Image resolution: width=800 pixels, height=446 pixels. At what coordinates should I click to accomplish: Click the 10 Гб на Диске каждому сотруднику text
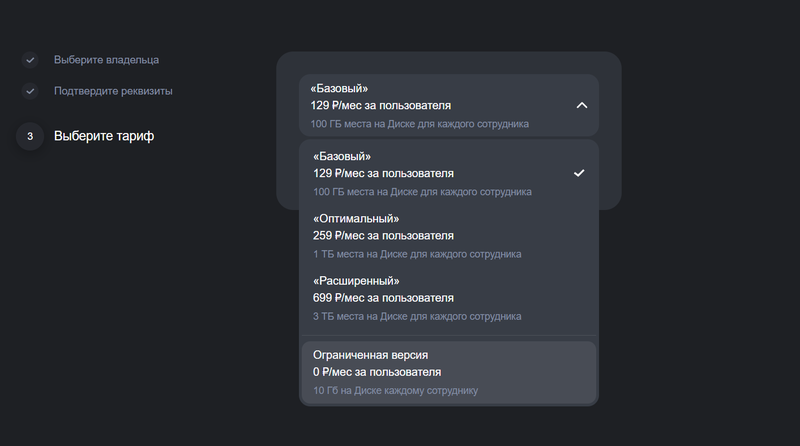point(395,390)
